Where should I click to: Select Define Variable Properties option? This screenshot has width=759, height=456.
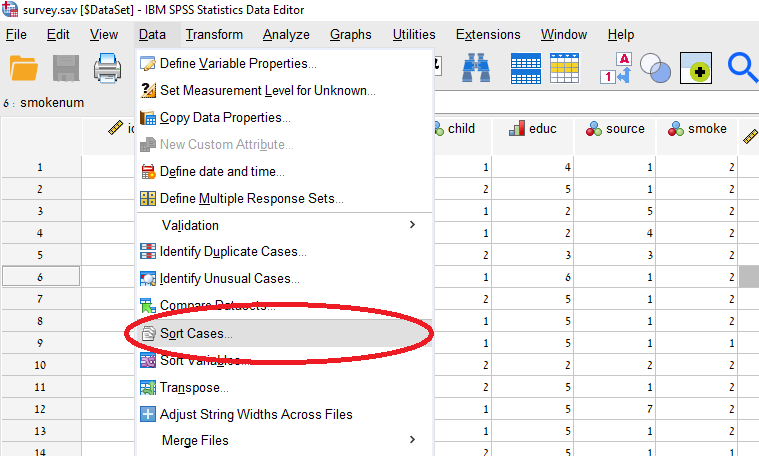[x=238, y=64]
